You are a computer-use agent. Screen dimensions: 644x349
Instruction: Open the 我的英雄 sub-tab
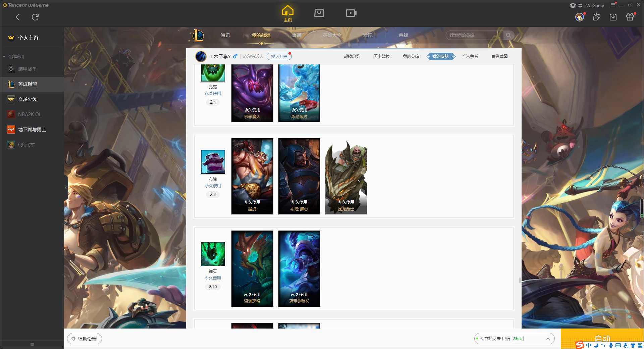pyautogui.click(x=411, y=56)
